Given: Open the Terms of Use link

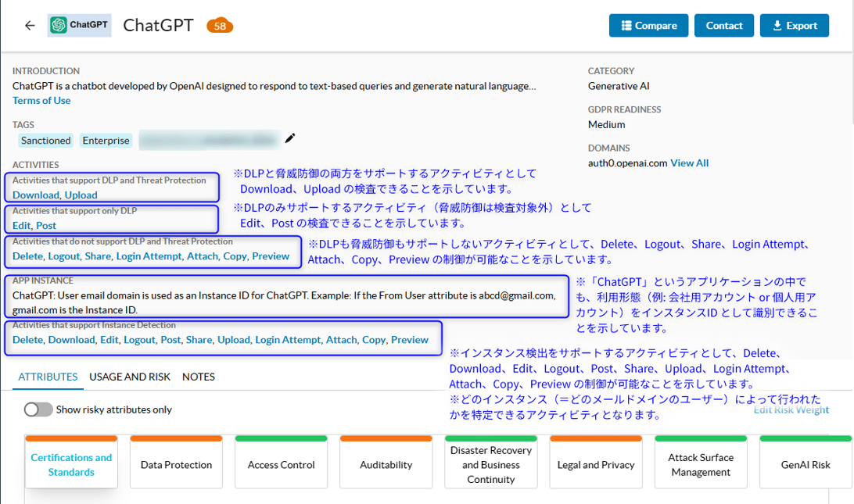Looking at the screenshot, I should point(41,100).
